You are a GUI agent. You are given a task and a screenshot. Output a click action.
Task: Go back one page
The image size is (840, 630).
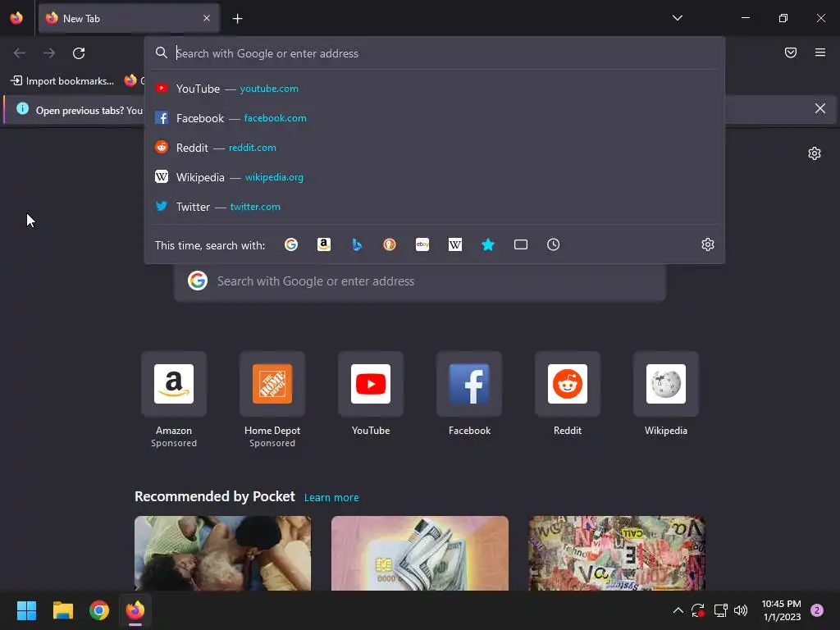(20, 53)
